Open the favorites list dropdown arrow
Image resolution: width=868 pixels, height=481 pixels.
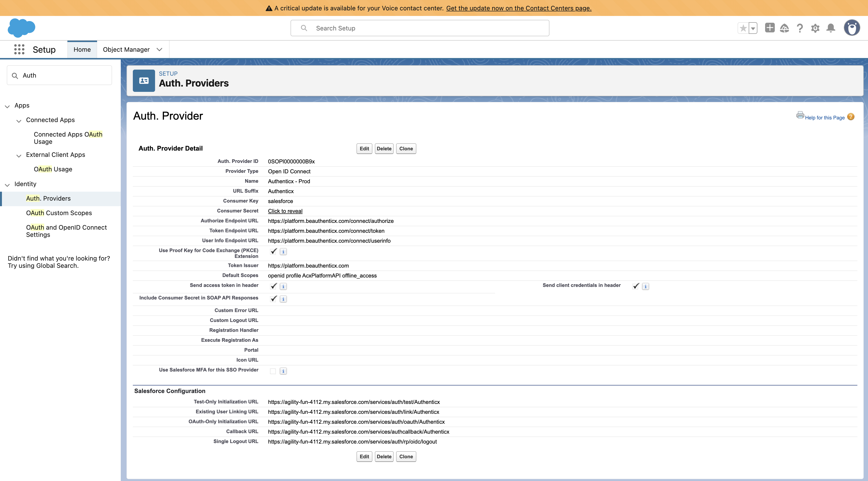753,28
